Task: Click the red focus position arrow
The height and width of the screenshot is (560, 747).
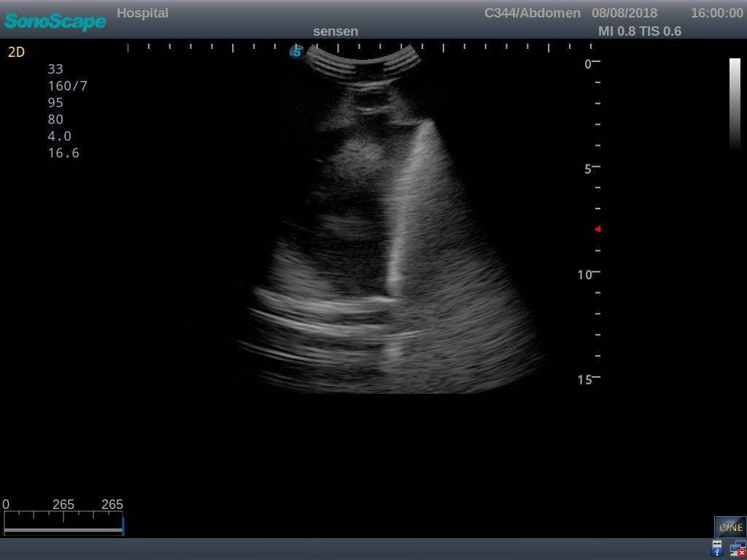Action: [x=597, y=229]
